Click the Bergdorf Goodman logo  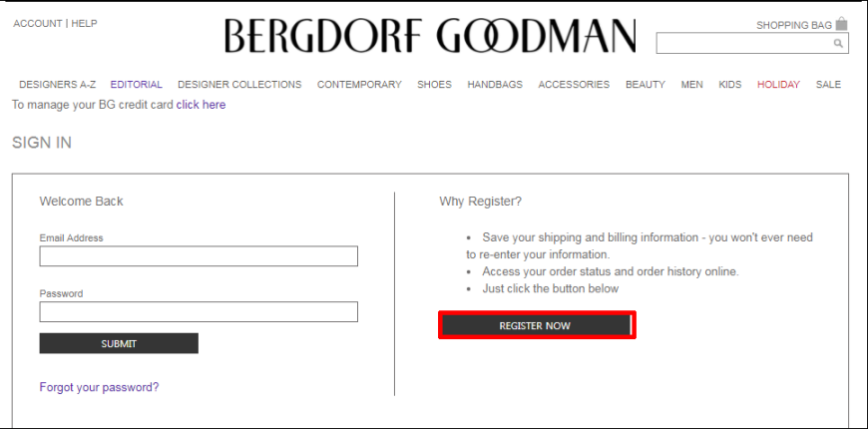click(x=431, y=36)
